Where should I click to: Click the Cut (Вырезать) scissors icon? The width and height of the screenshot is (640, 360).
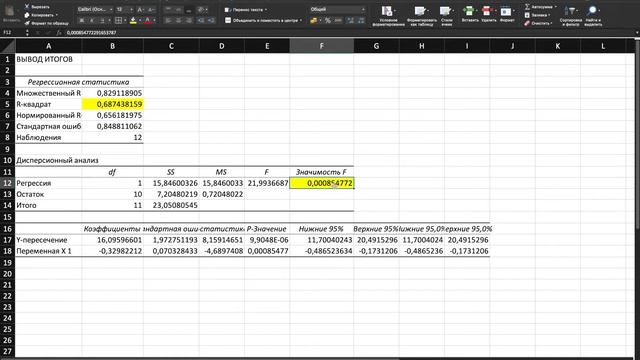(27, 7)
